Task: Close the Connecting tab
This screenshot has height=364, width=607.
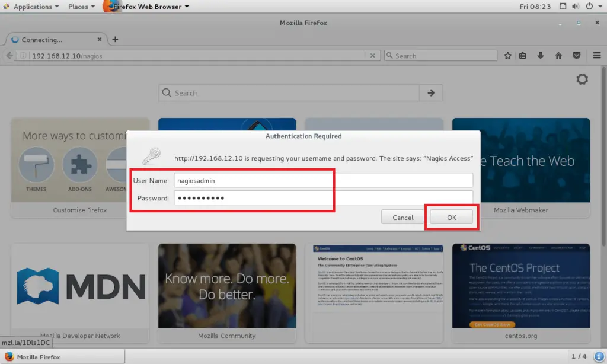Action: coord(100,40)
